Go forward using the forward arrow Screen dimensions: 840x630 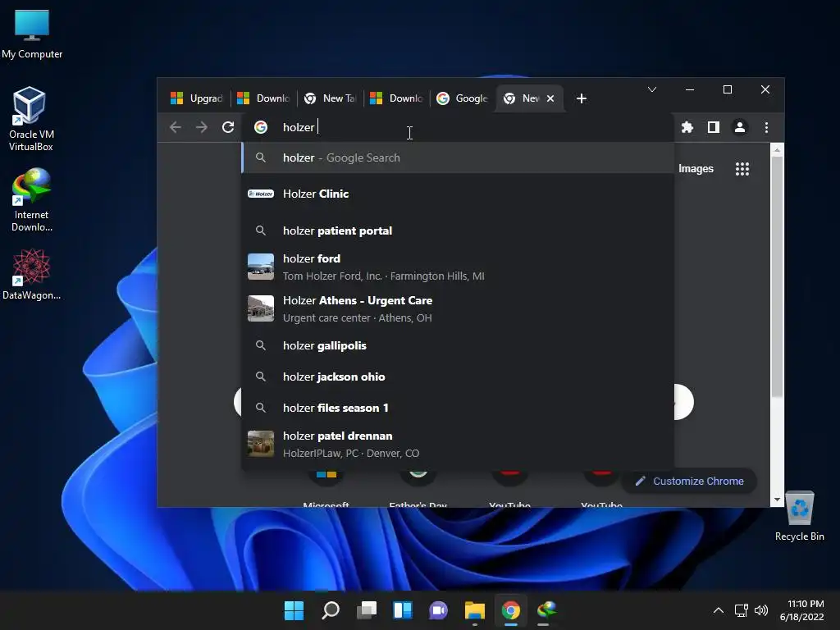202,127
